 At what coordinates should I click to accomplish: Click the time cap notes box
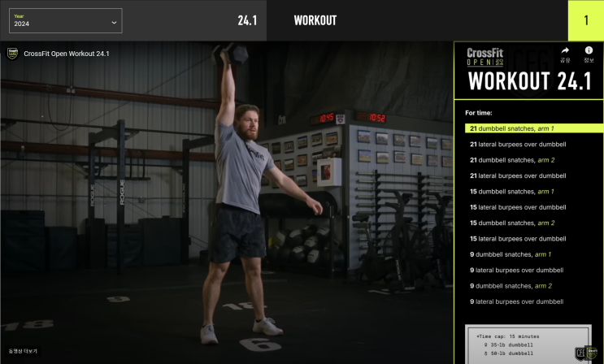tap(528, 344)
